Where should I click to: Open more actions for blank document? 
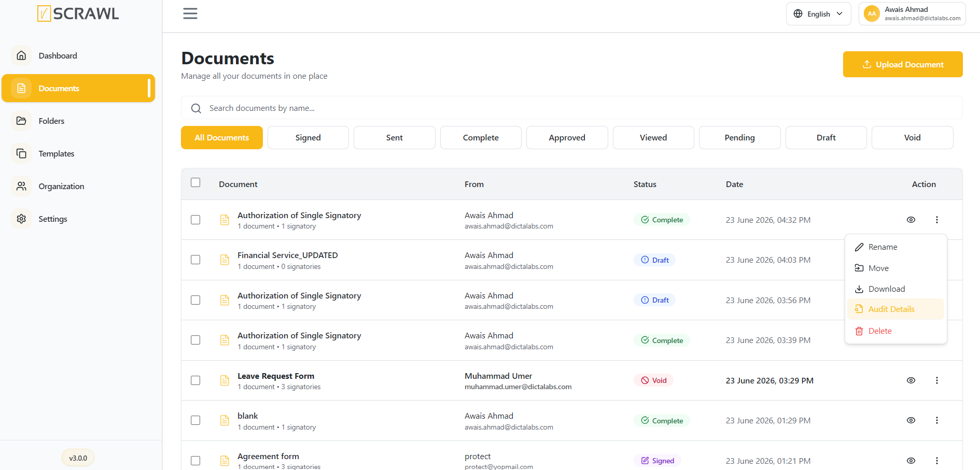click(x=937, y=420)
